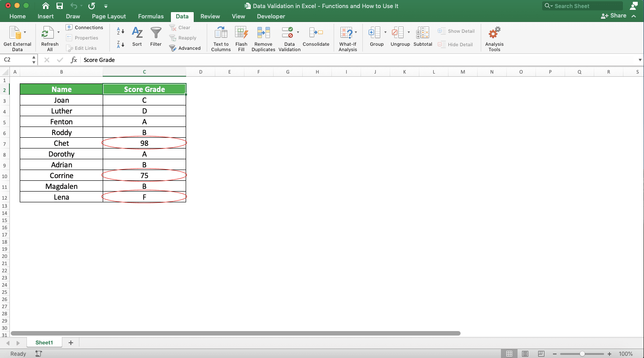Open the Quick Access Toolbar customize dropdown
The image size is (644, 358).
(105, 6)
